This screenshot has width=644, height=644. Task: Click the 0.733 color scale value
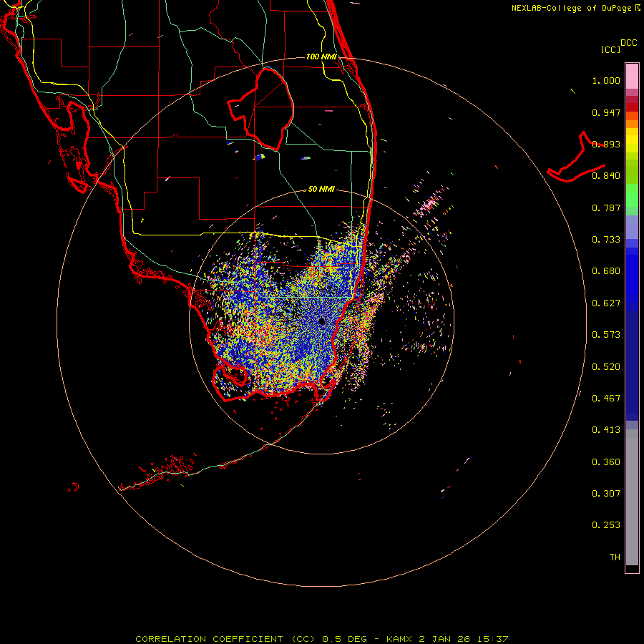point(606,240)
